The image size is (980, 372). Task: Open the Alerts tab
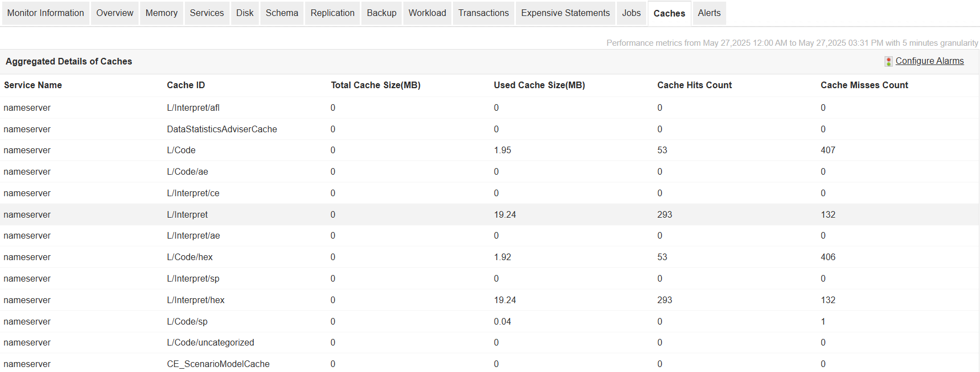[x=709, y=13]
